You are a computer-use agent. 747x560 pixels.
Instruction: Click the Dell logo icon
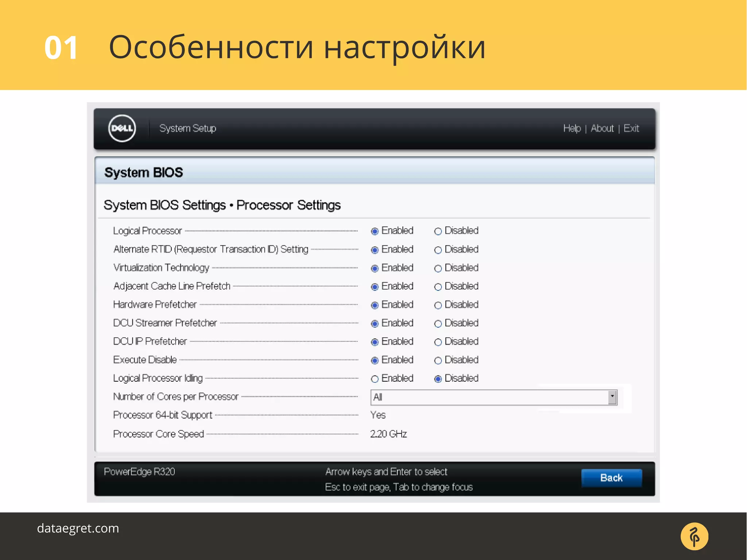(x=122, y=128)
